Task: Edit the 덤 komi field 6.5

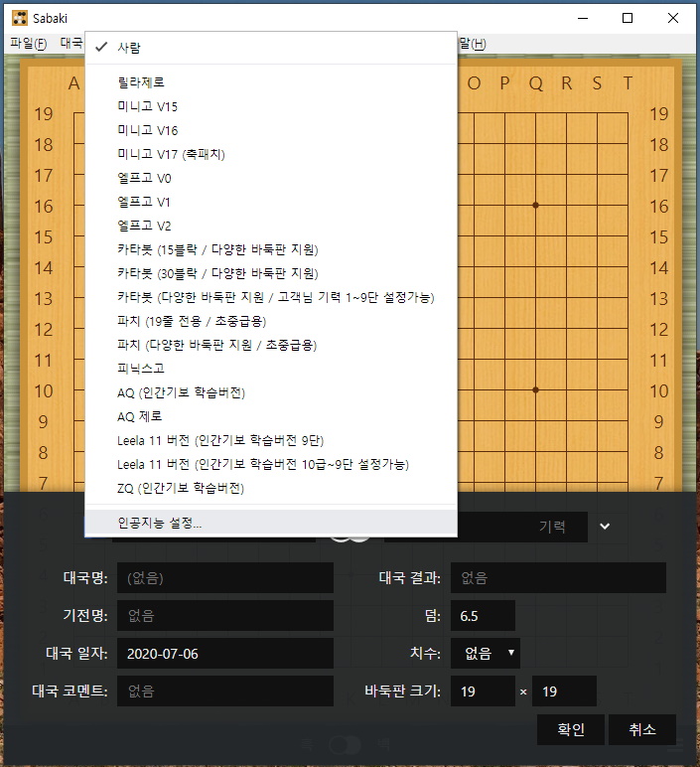Action: coord(483,615)
